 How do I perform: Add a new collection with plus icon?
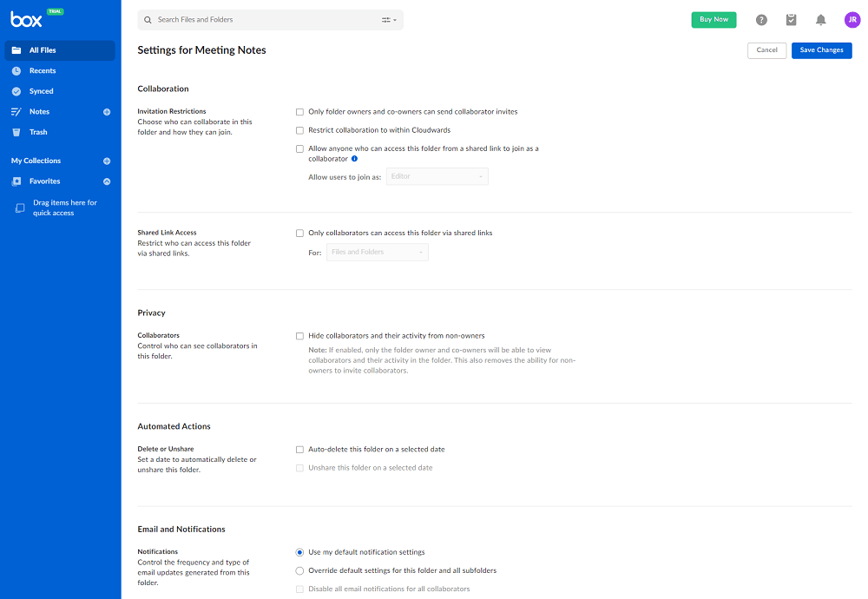tap(107, 161)
